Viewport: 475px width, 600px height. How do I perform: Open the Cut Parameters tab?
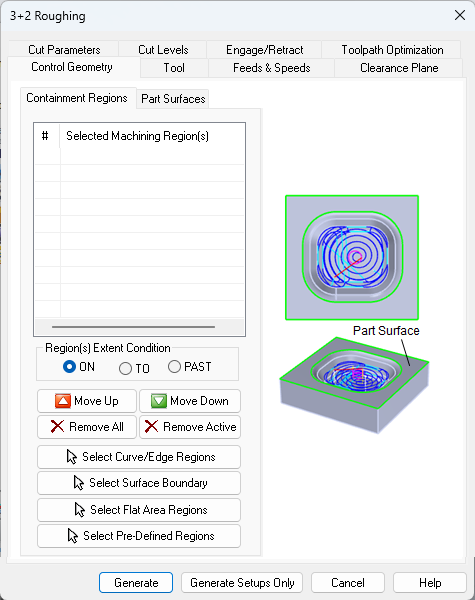[64, 50]
